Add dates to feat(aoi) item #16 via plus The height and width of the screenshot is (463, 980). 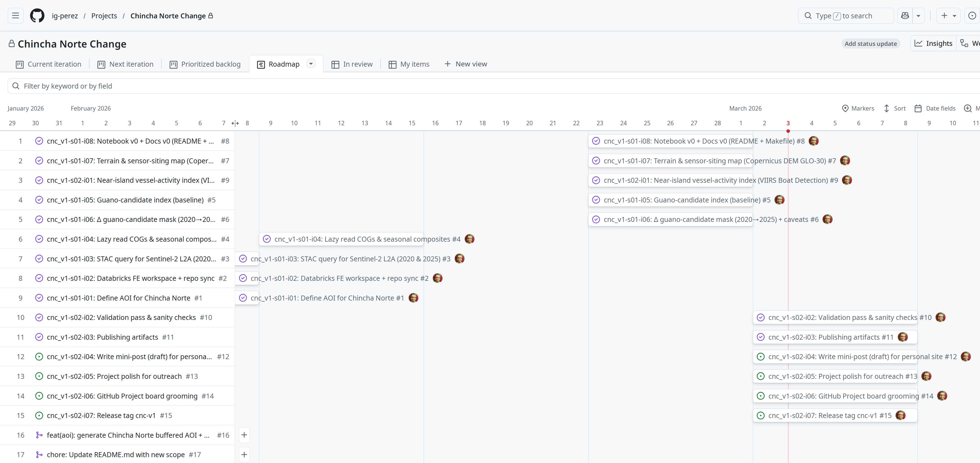(x=244, y=435)
